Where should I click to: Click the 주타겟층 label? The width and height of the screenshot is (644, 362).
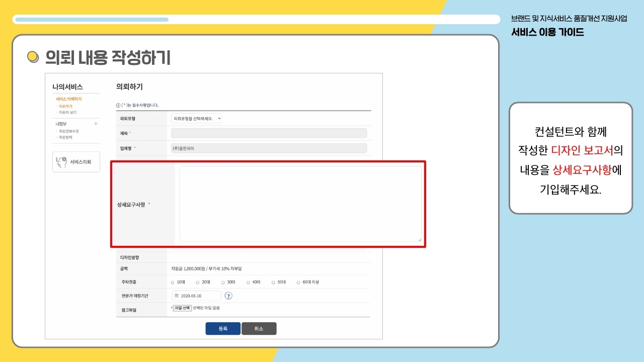click(x=129, y=283)
